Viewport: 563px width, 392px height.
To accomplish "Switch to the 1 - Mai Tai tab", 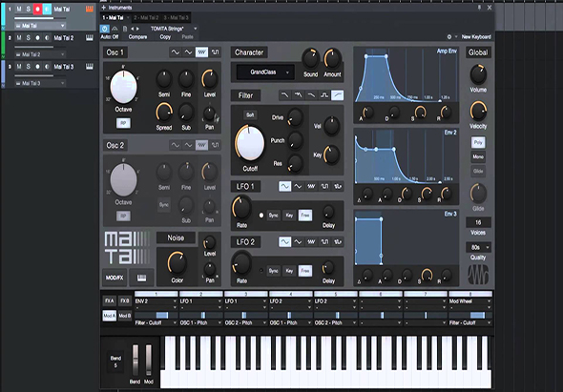I will (x=115, y=17).
